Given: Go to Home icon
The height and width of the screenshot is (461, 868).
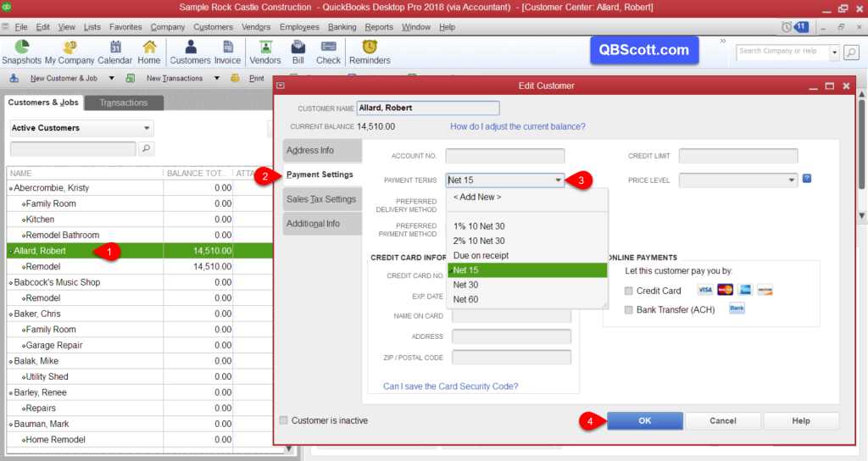Looking at the screenshot, I should tap(149, 53).
